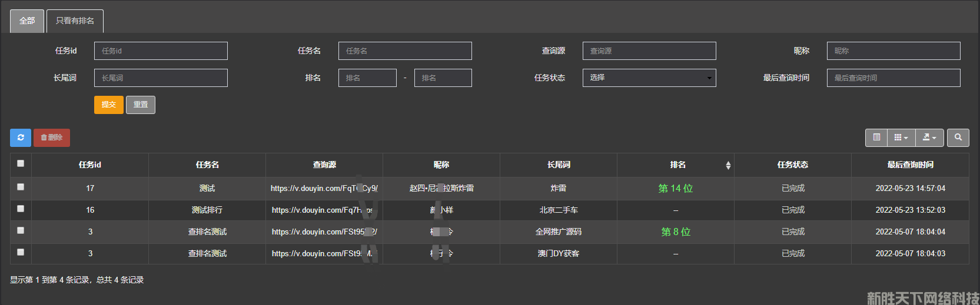Click the red 删除 trash button
980x305 pixels.
coord(52,138)
